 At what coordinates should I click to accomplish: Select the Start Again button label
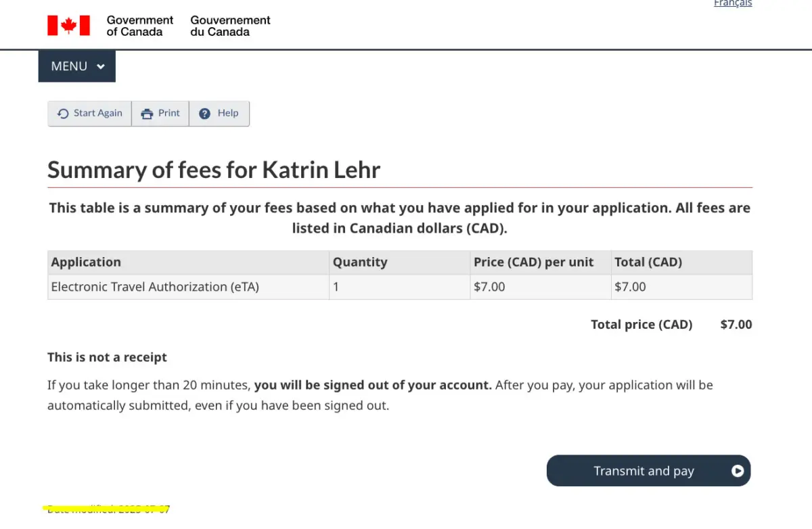pyautogui.click(x=98, y=113)
